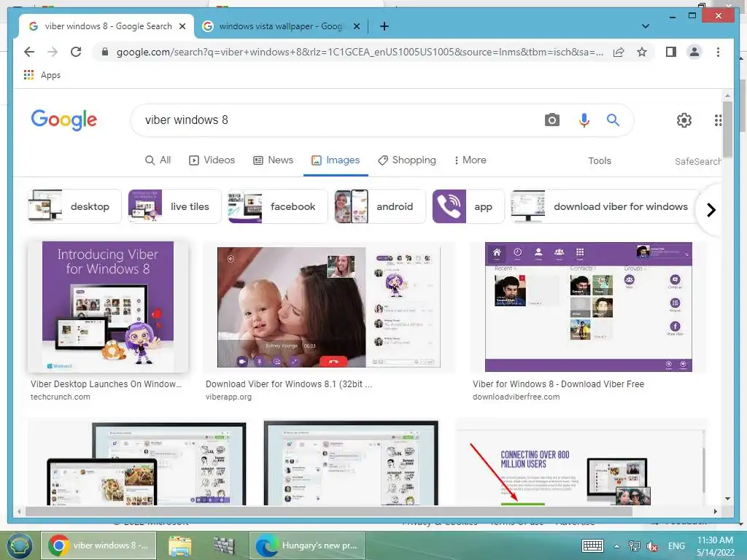Open the SafeSearch setting
This screenshot has width=747, height=560.
[698, 161]
